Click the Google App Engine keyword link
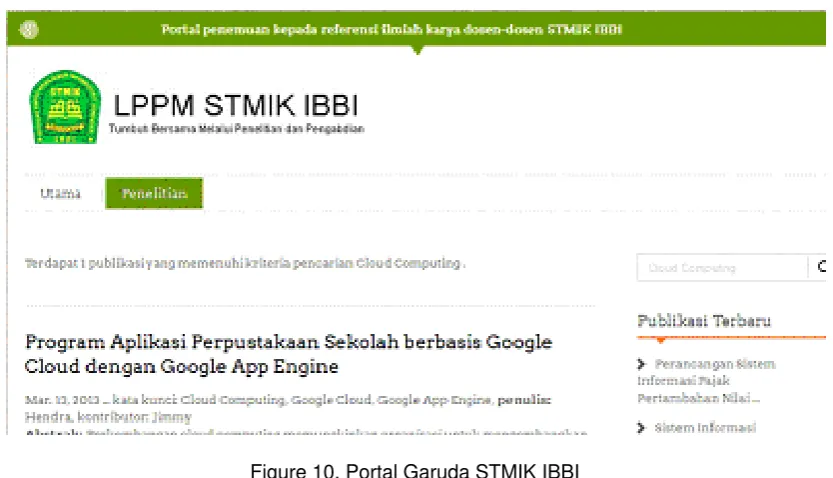The height and width of the screenshot is (478, 833). [x=434, y=399]
